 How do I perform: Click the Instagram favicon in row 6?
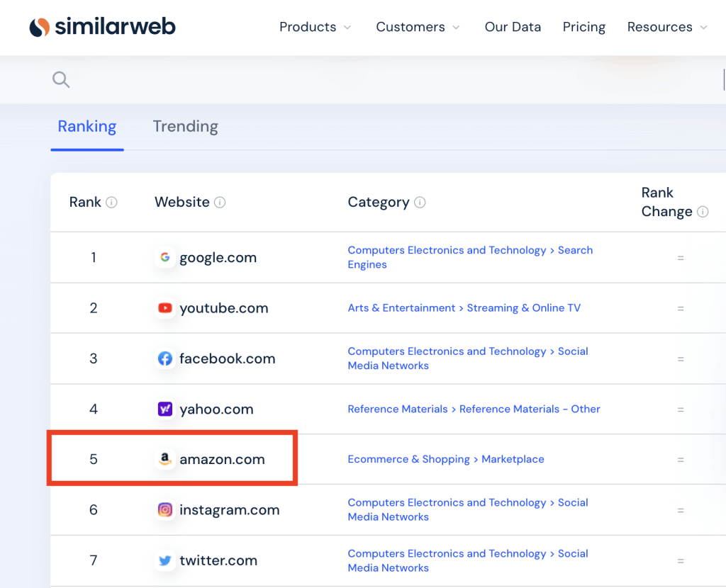tap(164, 509)
